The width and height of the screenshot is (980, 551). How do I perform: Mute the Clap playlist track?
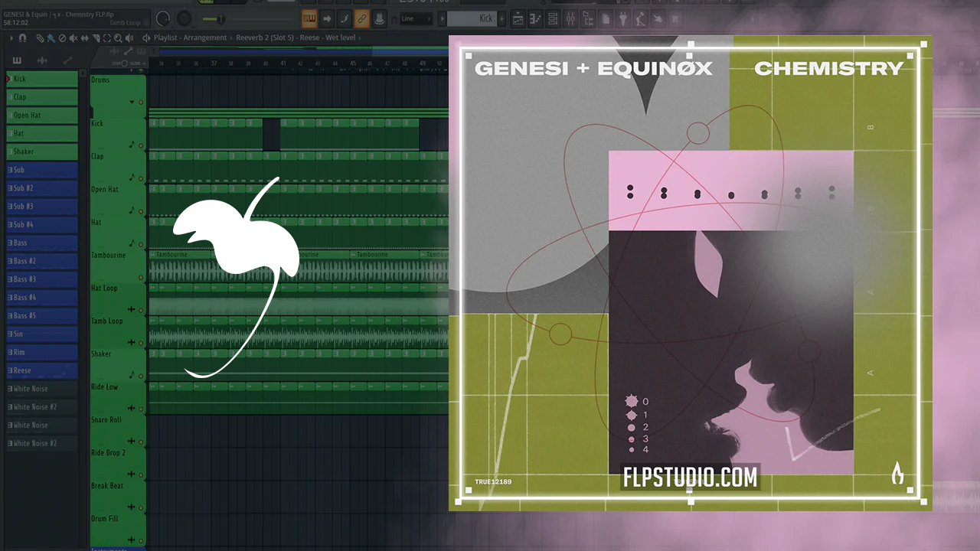(x=141, y=178)
